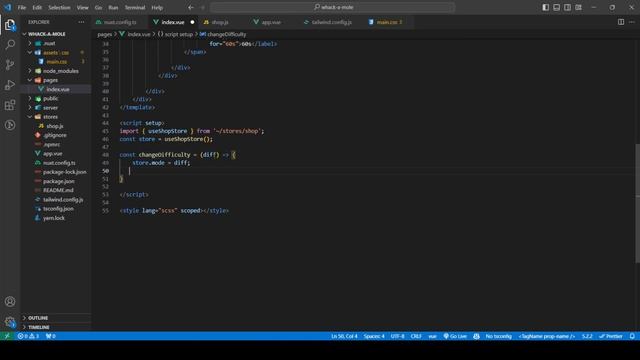Click Ln 50, Col 4 in status bar
Viewport: 640px width, 360px height.
pyautogui.click(x=344, y=336)
